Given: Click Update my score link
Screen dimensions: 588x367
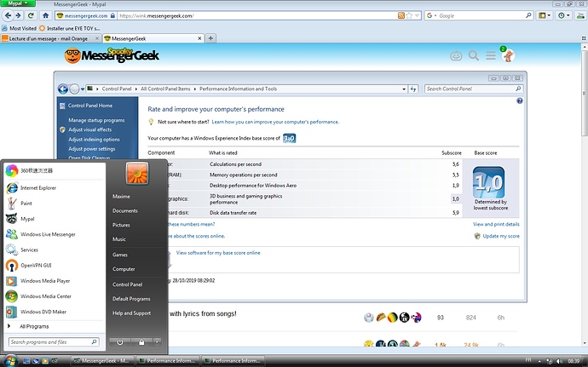Looking at the screenshot, I should click(501, 236).
